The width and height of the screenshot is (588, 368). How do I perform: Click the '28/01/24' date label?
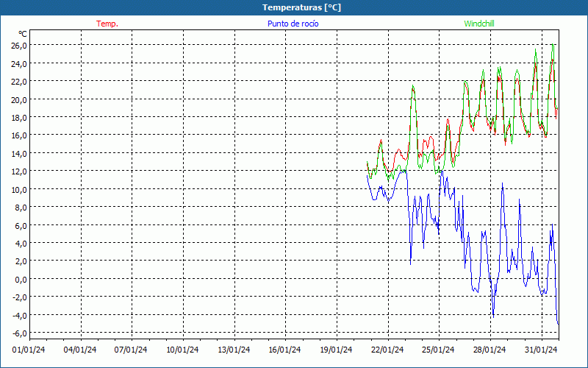click(x=490, y=350)
